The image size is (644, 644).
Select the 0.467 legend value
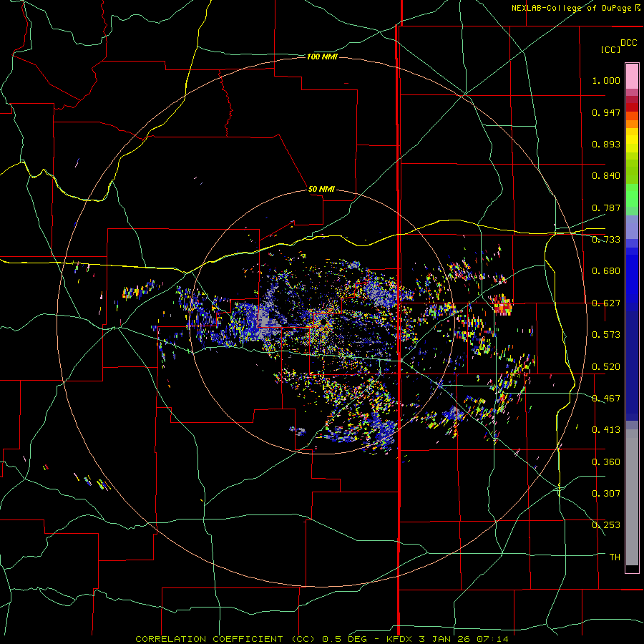pos(606,398)
